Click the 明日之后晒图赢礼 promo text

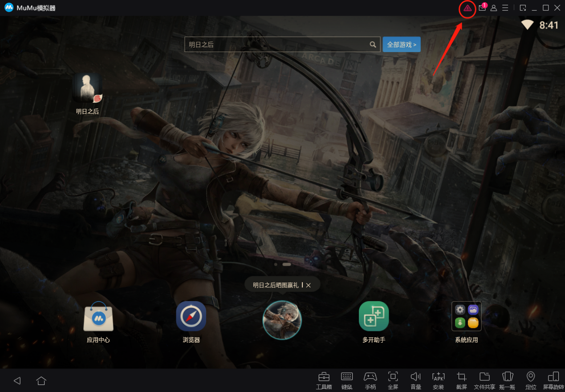(276, 285)
